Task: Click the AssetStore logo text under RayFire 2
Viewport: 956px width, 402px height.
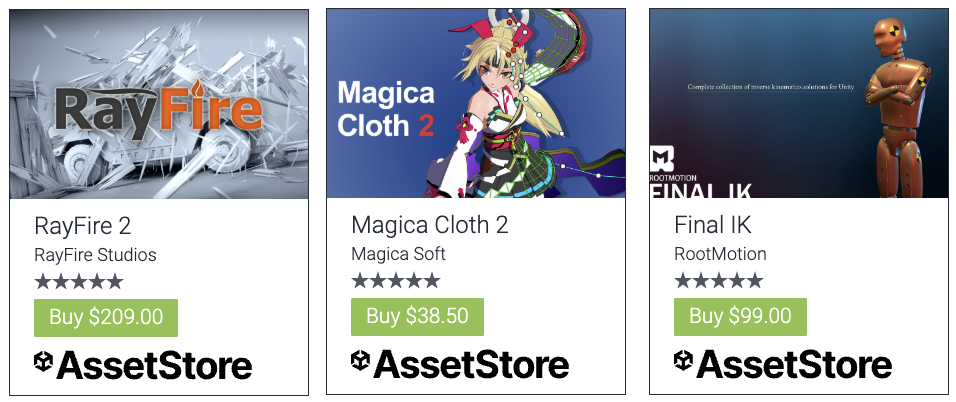Action: pyautogui.click(x=155, y=365)
